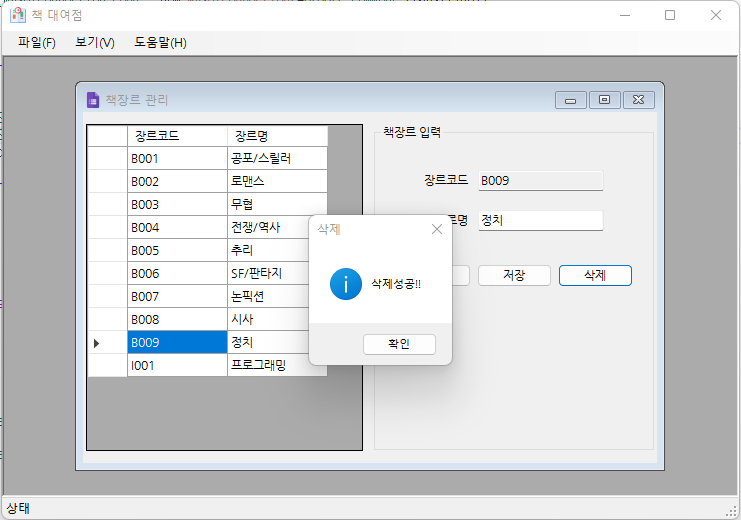The image size is (741, 520).
Task: Open the 도움말(H) menu
Action: click(x=160, y=43)
